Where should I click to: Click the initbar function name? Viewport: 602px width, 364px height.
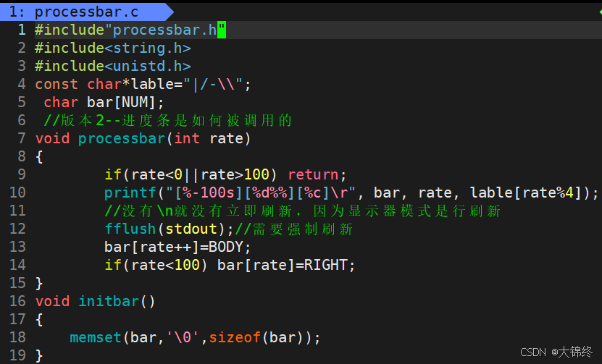pos(108,301)
